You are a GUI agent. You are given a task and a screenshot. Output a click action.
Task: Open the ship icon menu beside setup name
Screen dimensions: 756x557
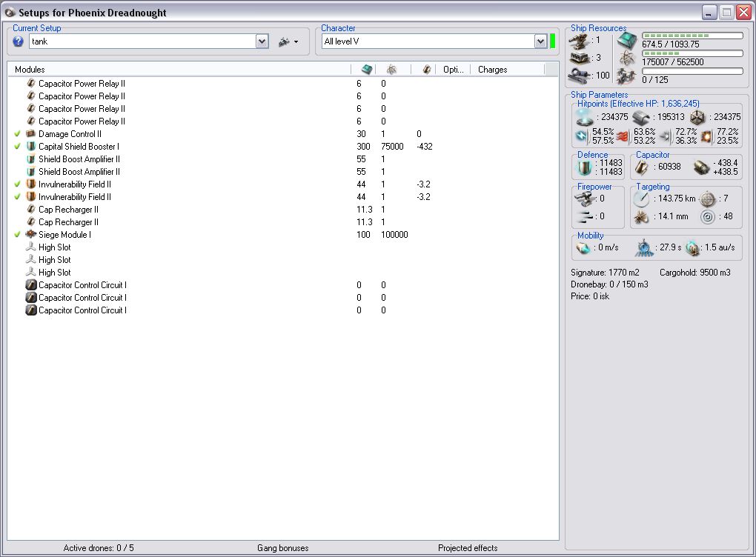(x=288, y=42)
